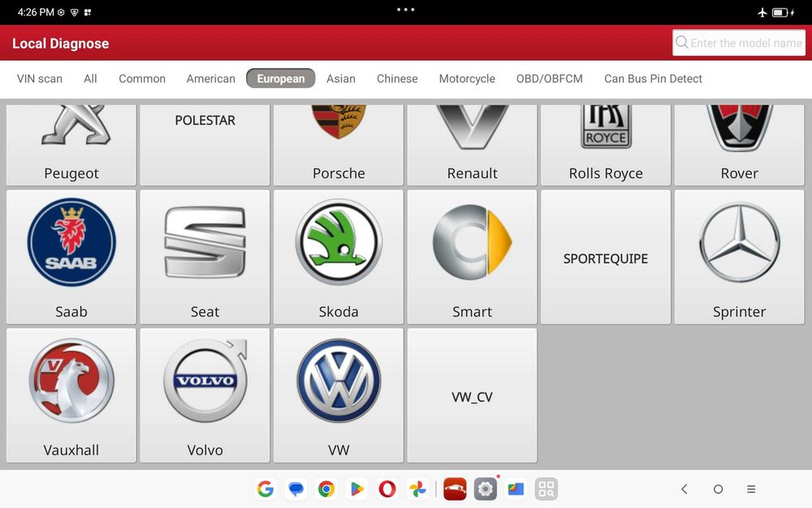This screenshot has width=812, height=508.
Task: Open the app drawer grid icon
Action: coord(546,488)
